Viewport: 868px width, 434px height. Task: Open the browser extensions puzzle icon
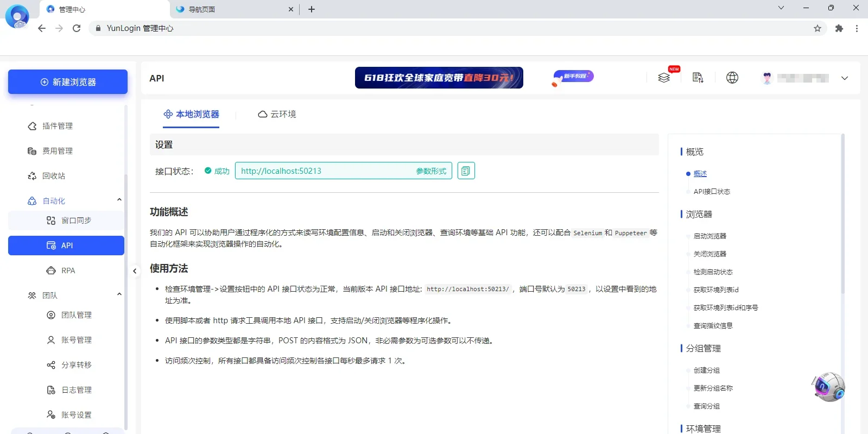click(x=839, y=28)
